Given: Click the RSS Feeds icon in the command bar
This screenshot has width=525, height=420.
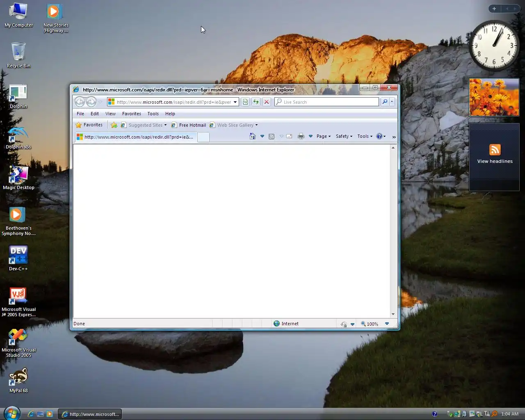Looking at the screenshot, I should pos(272,136).
